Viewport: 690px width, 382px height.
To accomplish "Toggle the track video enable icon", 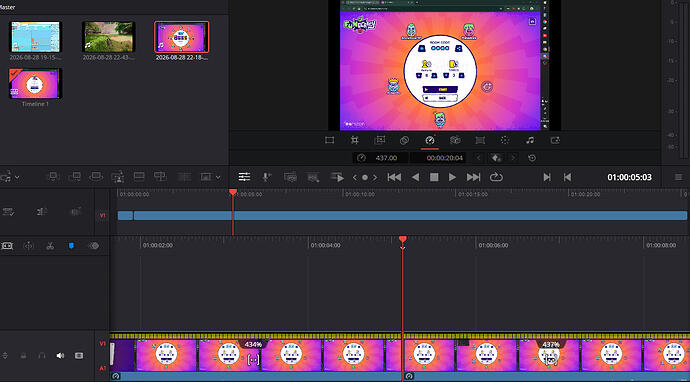I will click(x=79, y=356).
